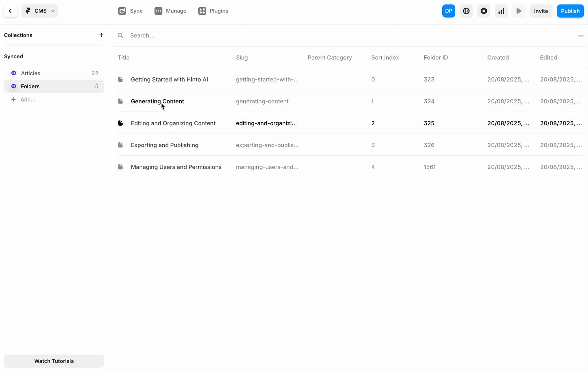This screenshot has width=588, height=373.
Task: Open Getting Started with Hinto AI item
Action: click(x=169, y=79)
